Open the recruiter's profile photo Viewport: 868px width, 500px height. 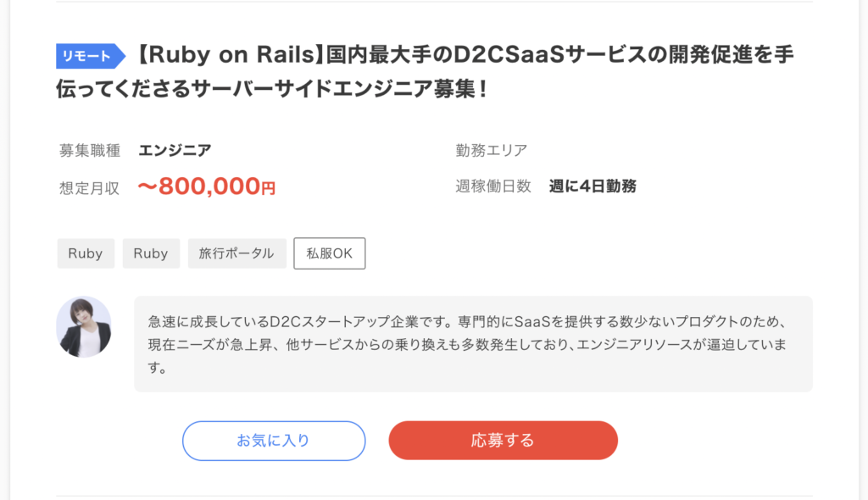click(84, 326)
